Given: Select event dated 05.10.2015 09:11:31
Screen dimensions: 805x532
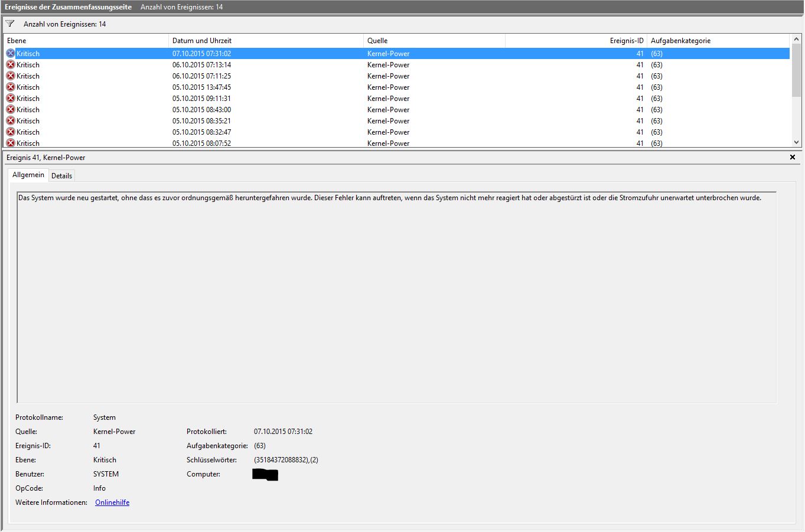Looking at the screenshot, I should (x=397, y=98).
